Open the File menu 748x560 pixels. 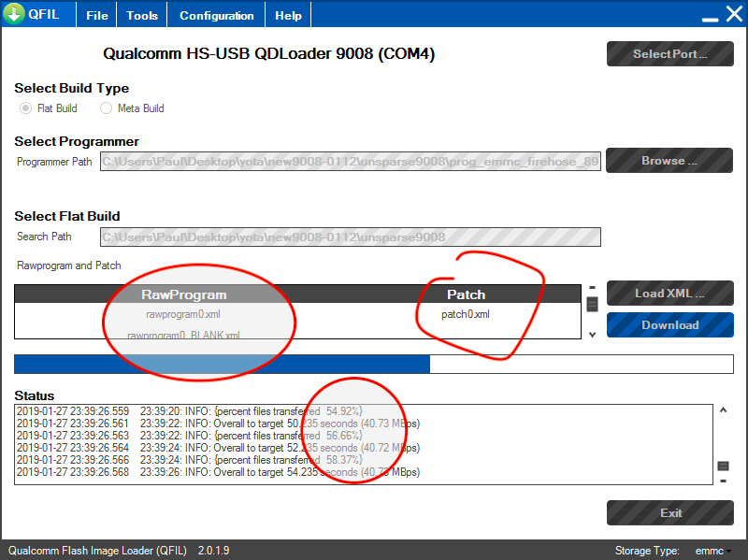coord(97,15)
